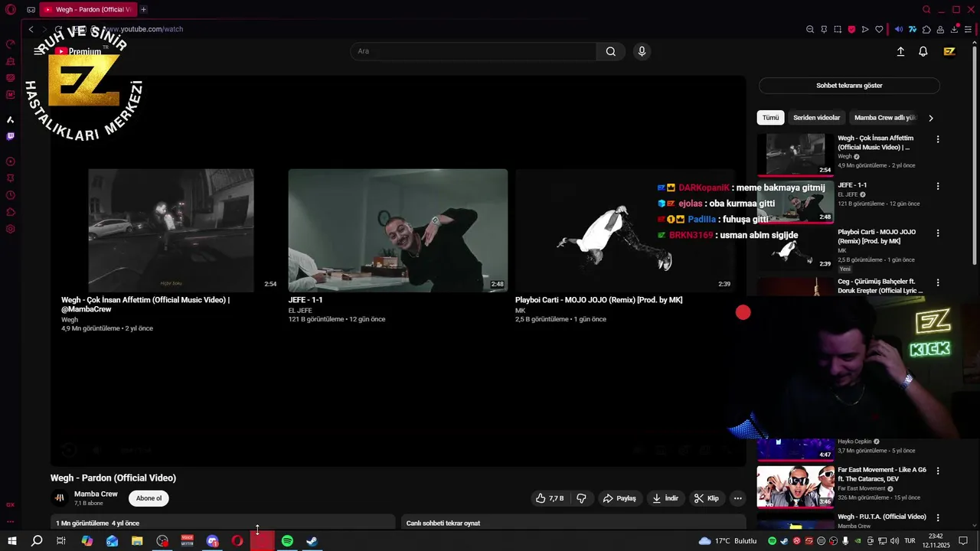Click the snapshot capture icon in browser toolbar

838,29
